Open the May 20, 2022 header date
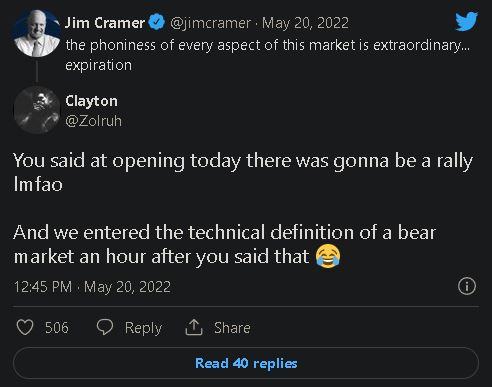 [x=305, y=23]
